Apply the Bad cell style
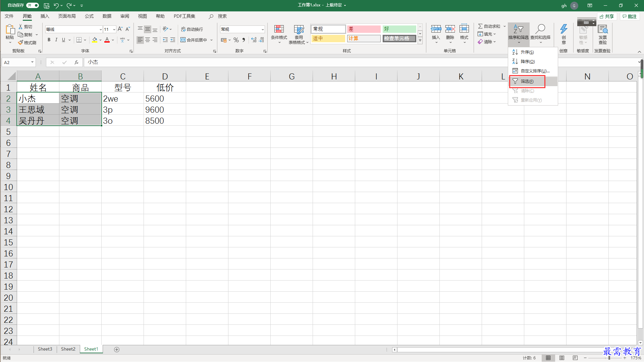The width and height of the screenshot is (644, 362). 364,29
